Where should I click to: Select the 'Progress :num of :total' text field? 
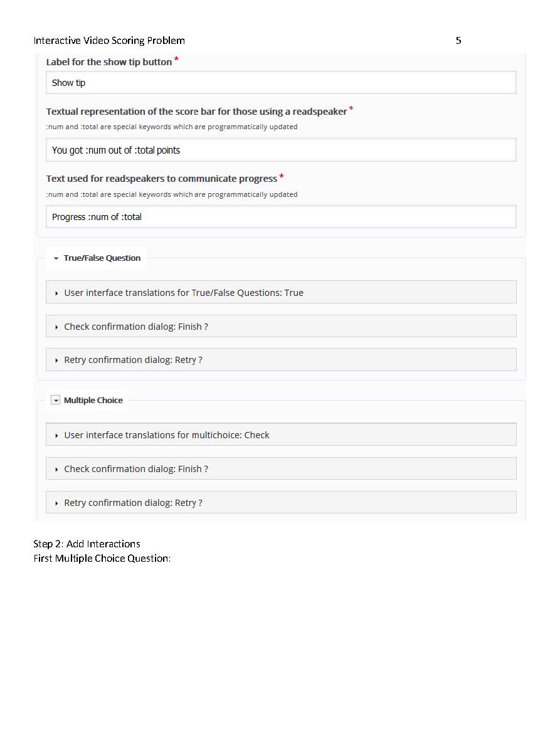(281, 217)
